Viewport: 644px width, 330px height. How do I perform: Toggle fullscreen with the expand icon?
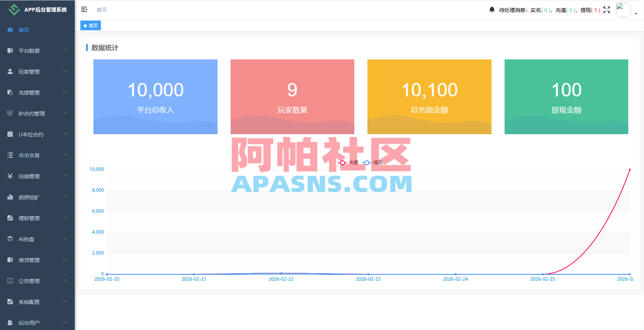coord(607,10)
